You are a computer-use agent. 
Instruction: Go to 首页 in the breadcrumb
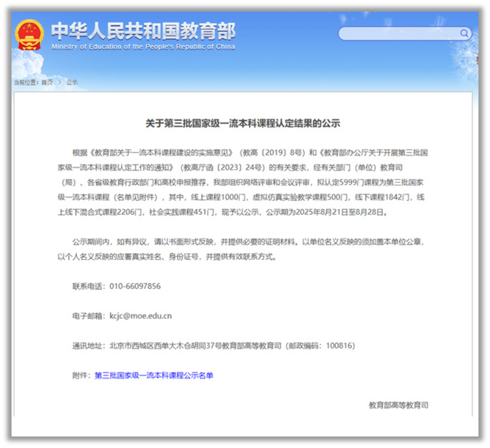(47, 83)
